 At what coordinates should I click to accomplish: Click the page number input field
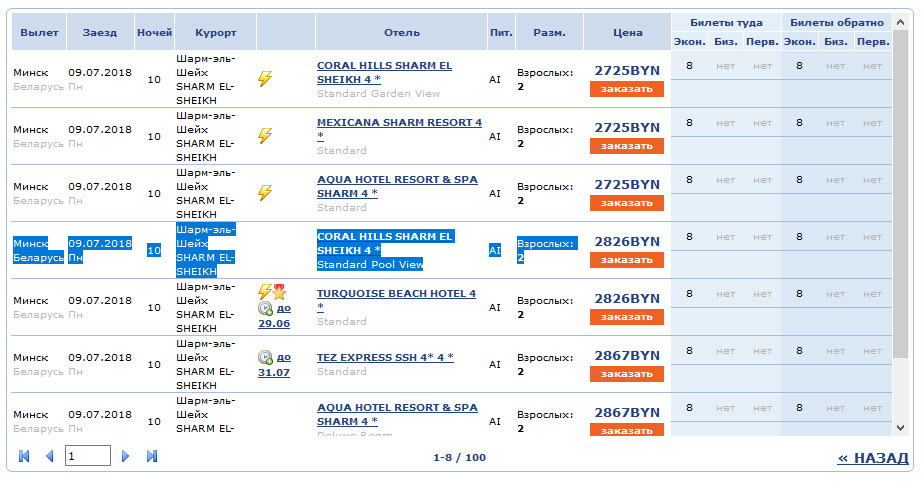pyautogui.click(x=88, y=457)
